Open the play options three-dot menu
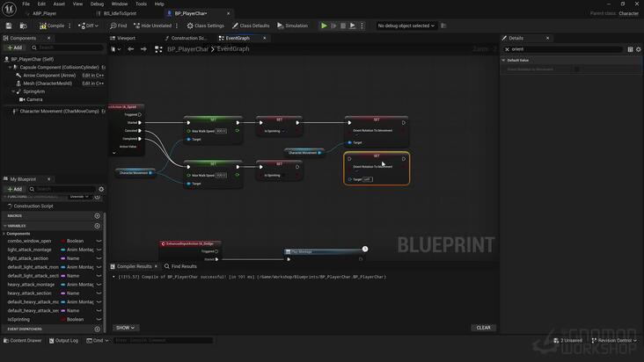The width and height of the screenshot is (644, 362). pos(362,25)
